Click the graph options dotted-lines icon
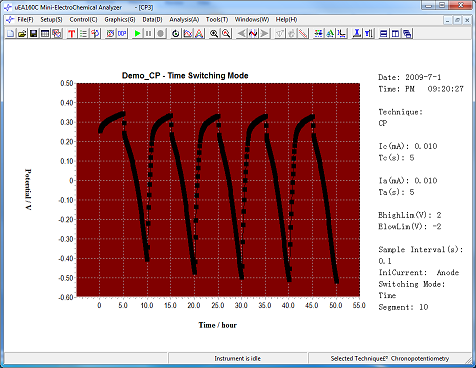The image size is (476, 368). click(318, 33)
